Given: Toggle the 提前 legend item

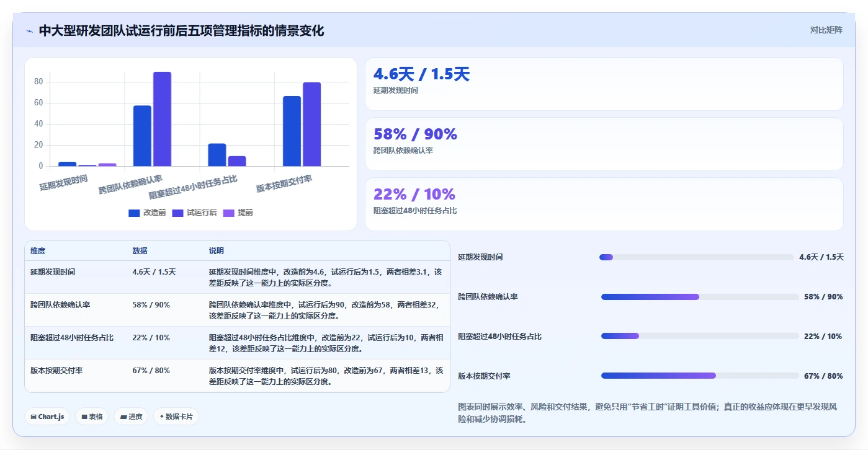Looking at the screenshot, I should point(238,213).
